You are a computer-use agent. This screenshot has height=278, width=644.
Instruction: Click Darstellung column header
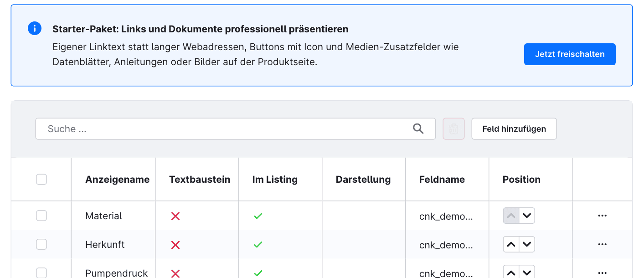(363, 180)
